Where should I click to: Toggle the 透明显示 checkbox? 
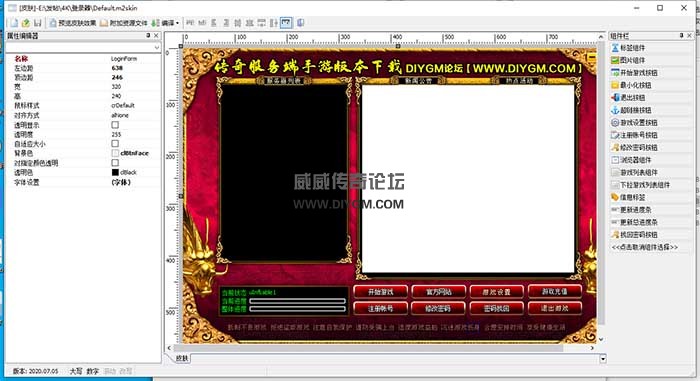tap(115, 125)
